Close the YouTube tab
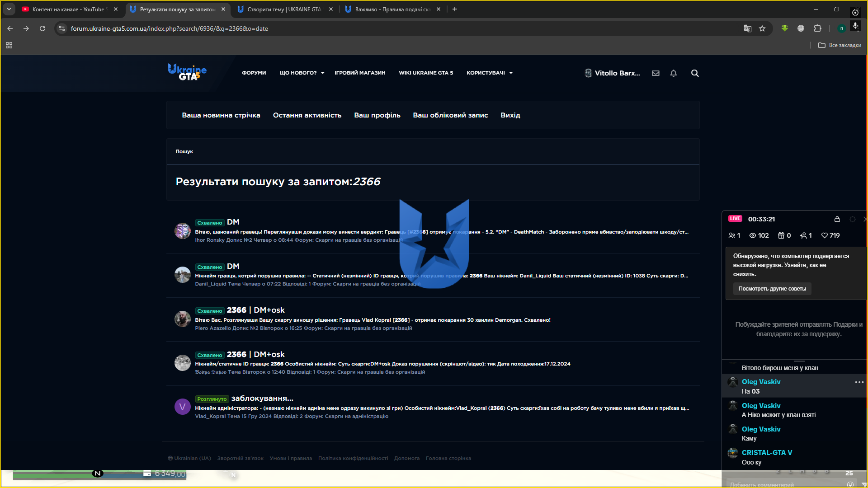The height and width of the screenshot is (488, 868). click(x=116, y=9)
